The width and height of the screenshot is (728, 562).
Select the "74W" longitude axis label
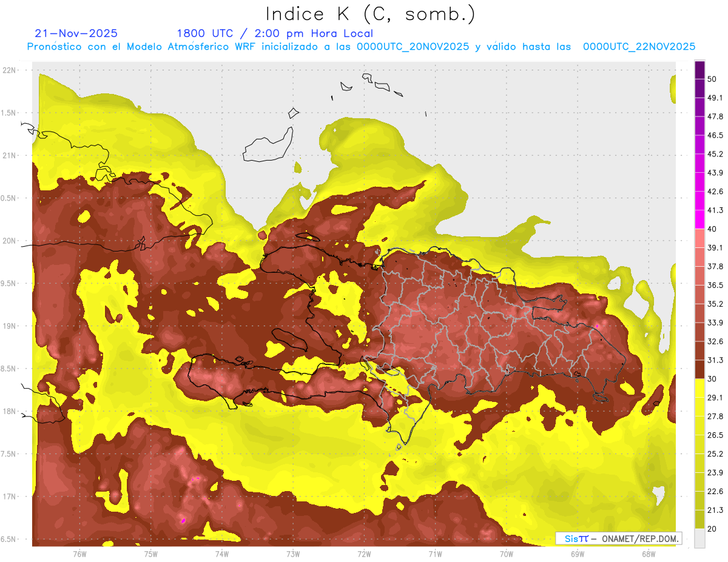(222, 554)
